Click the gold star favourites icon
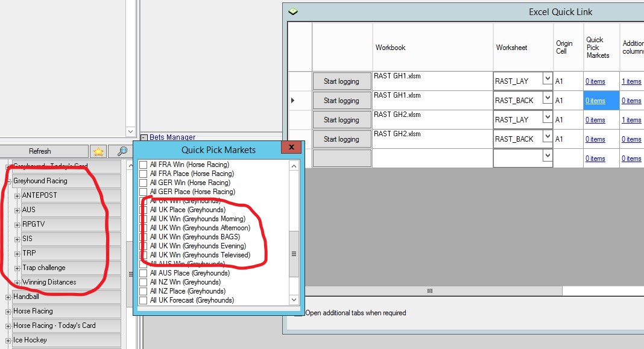Viewport: 644px width, 349px height. pos(98,151)
